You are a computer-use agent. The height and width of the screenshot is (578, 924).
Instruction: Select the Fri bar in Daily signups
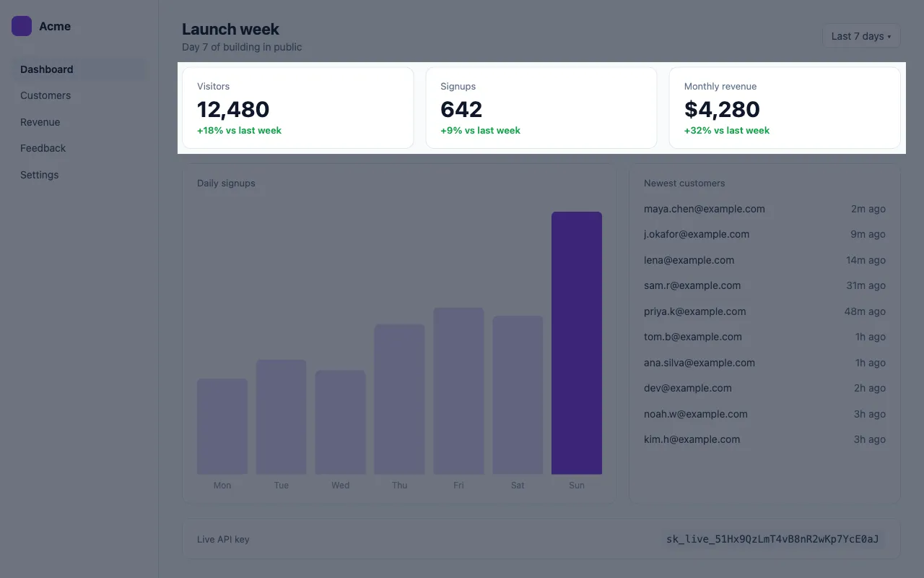tap(458, 391)
